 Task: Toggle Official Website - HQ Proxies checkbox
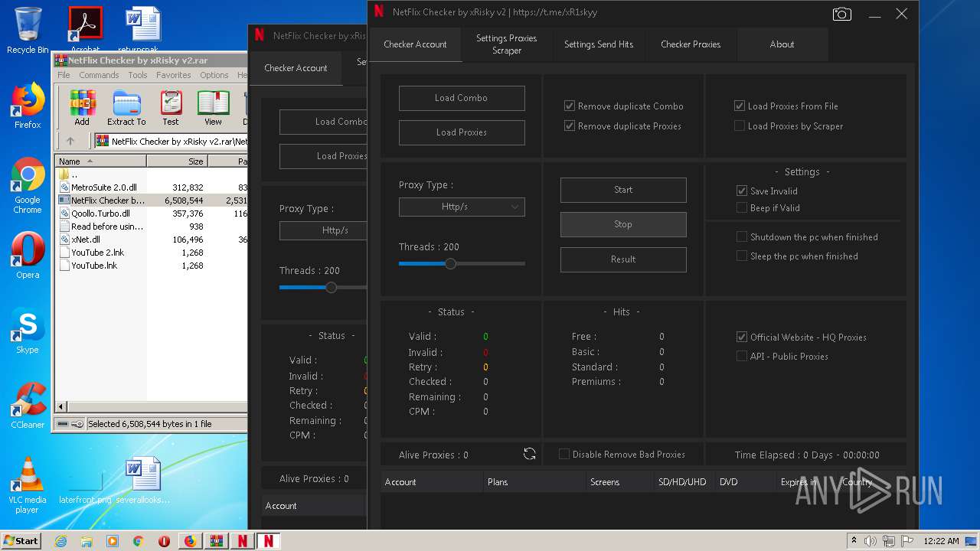pos(742,337)
